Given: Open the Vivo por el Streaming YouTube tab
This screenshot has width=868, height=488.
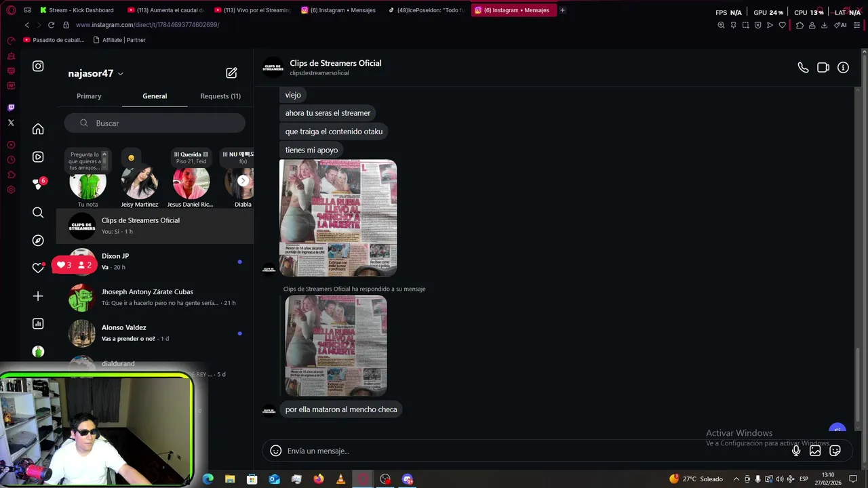Looking at the screenshot, I should click(x=252, y=10).
